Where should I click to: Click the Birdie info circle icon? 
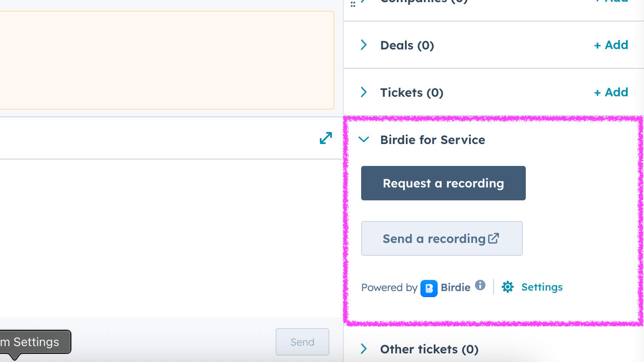pos(480,285)
